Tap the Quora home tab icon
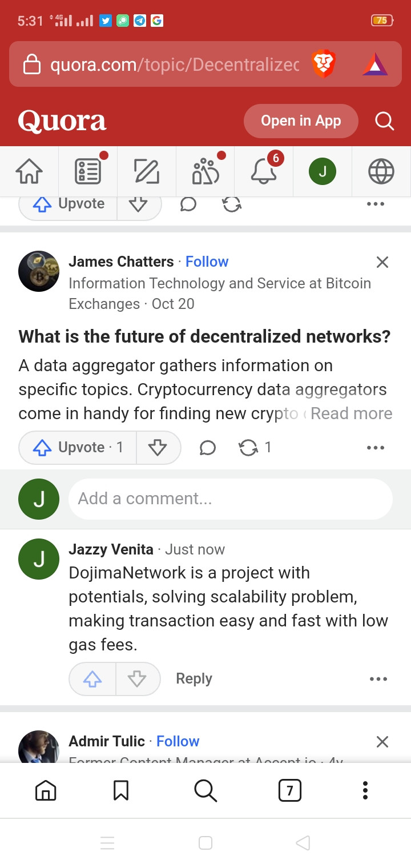411x868 pixels. coord(29,171)
